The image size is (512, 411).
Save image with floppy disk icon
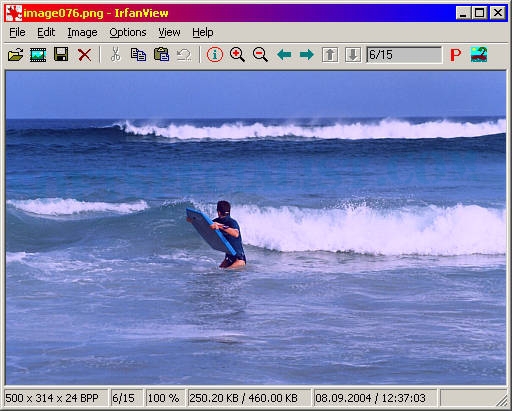61,54
